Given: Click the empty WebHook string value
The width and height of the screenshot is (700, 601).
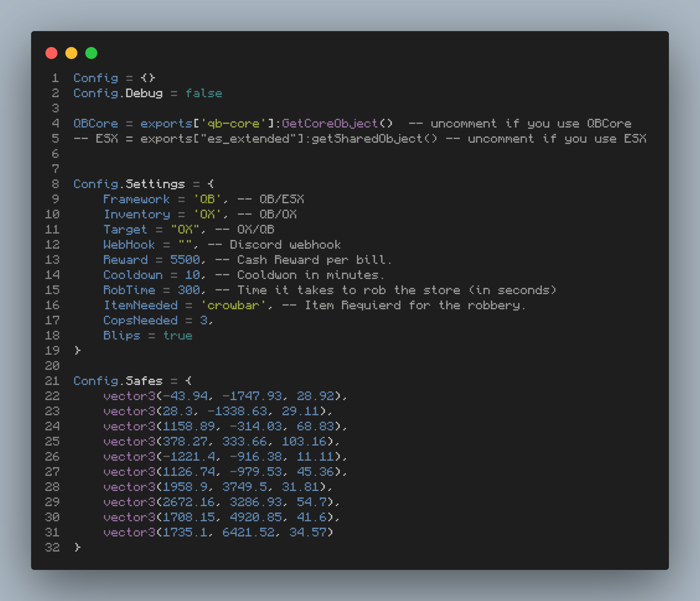Looking at the screenshot, I should click(185, 245).
